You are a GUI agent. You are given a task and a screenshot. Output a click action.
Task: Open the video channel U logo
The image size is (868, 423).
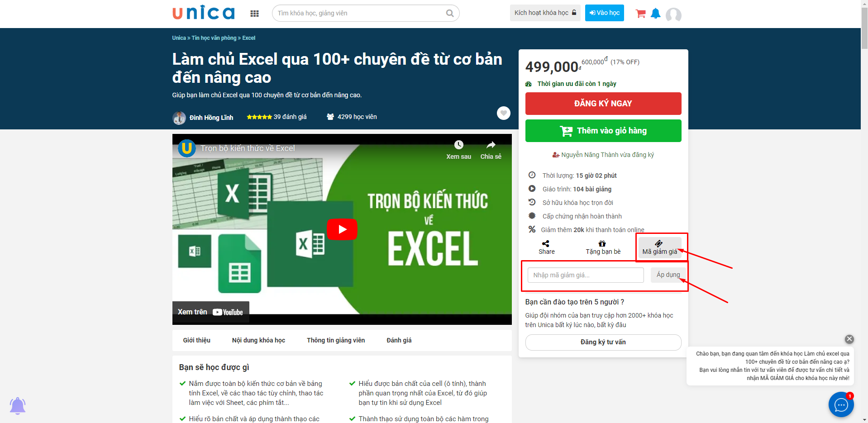(186, 148)
